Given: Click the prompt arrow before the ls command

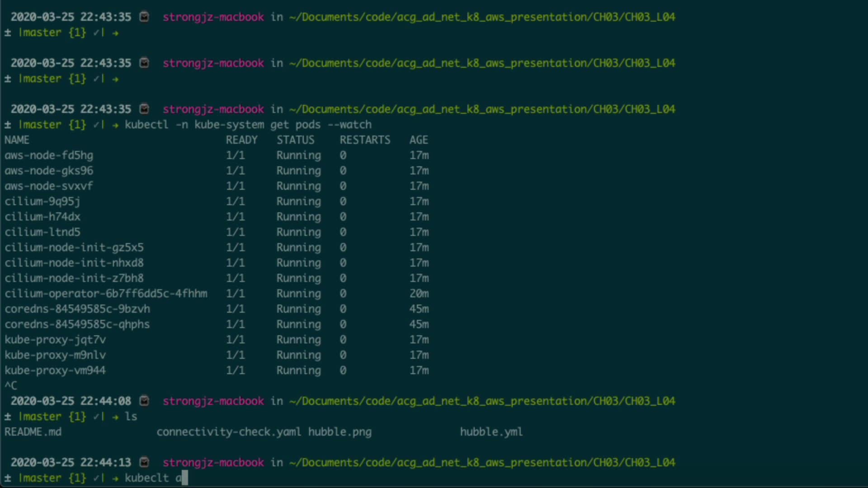Looking at the screenshot, I should point(115,417).
